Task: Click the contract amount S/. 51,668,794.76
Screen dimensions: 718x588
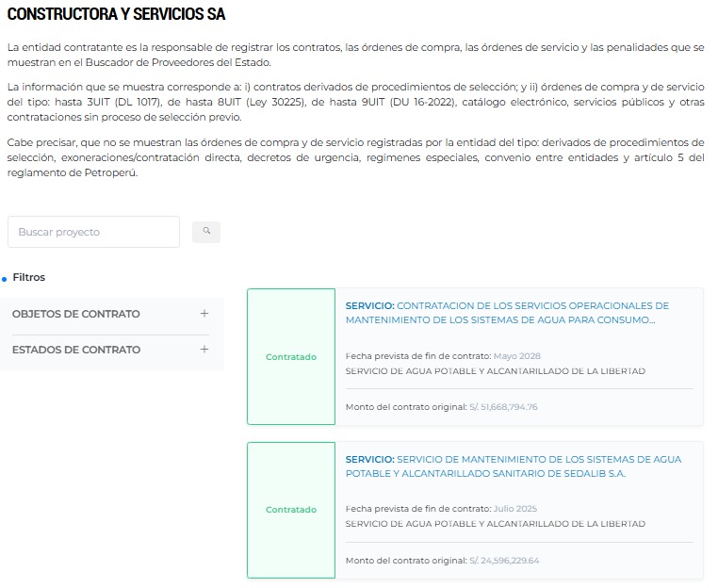Action: (503, 407)
